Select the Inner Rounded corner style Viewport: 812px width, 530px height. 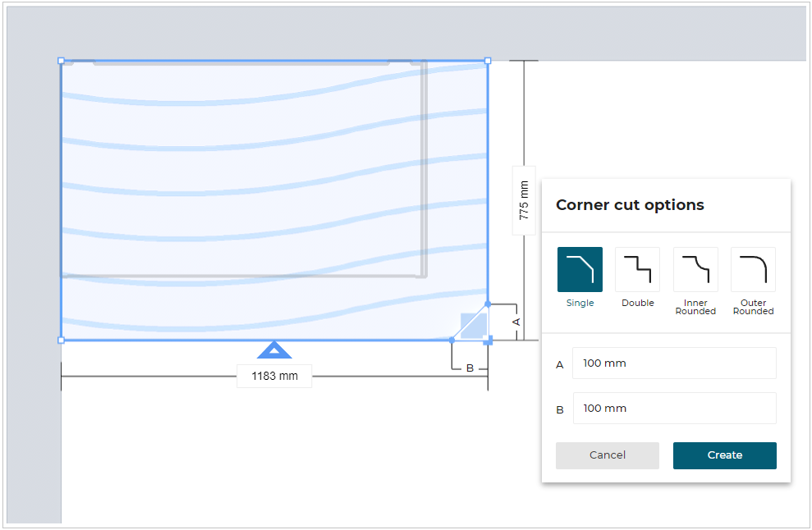(695, 269)
